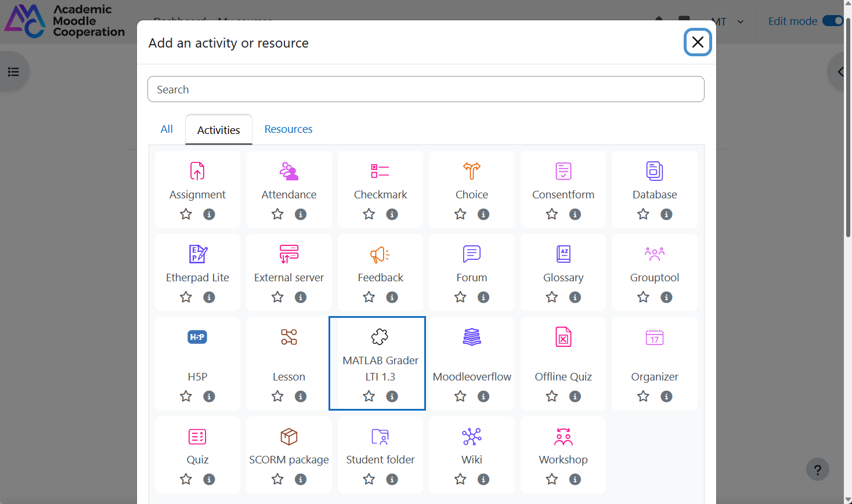Click the Moodleoverflow label
This screenshot has height=504, width=852.
(x=472, y=377)
